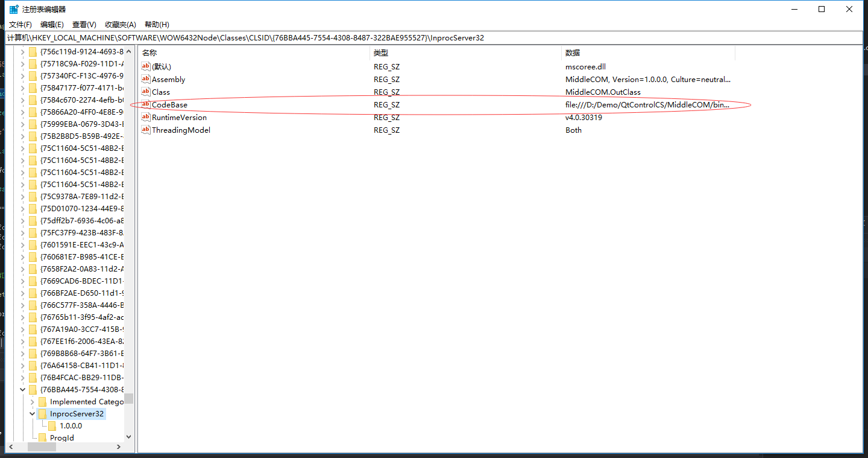This screenshot has width=868, height=458.
Task: Click folder icon of the ProgId key
Action: click(x=42, y=437)
